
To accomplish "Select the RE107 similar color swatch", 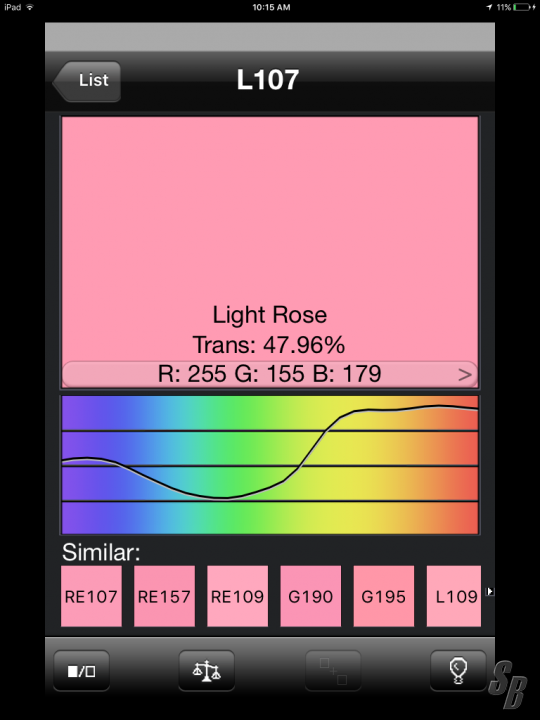I will click(x=91, y=596).
